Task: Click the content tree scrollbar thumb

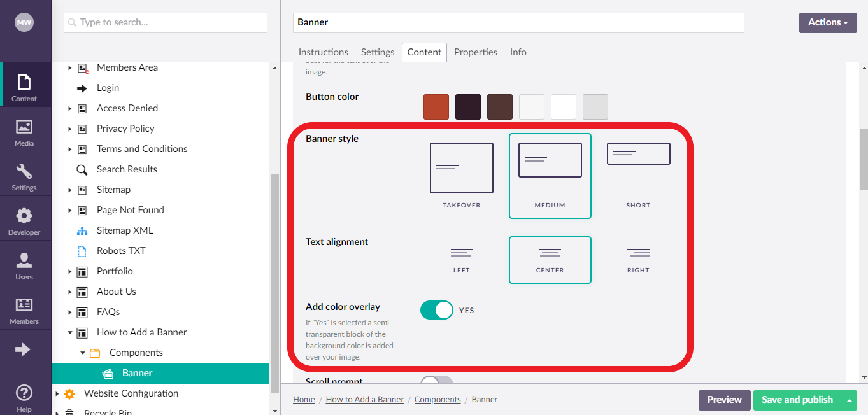Action: click(274, 284)
